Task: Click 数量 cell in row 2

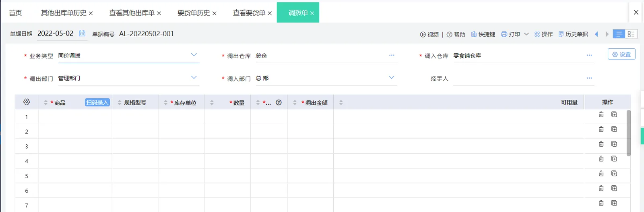Action: coord(227,131)
